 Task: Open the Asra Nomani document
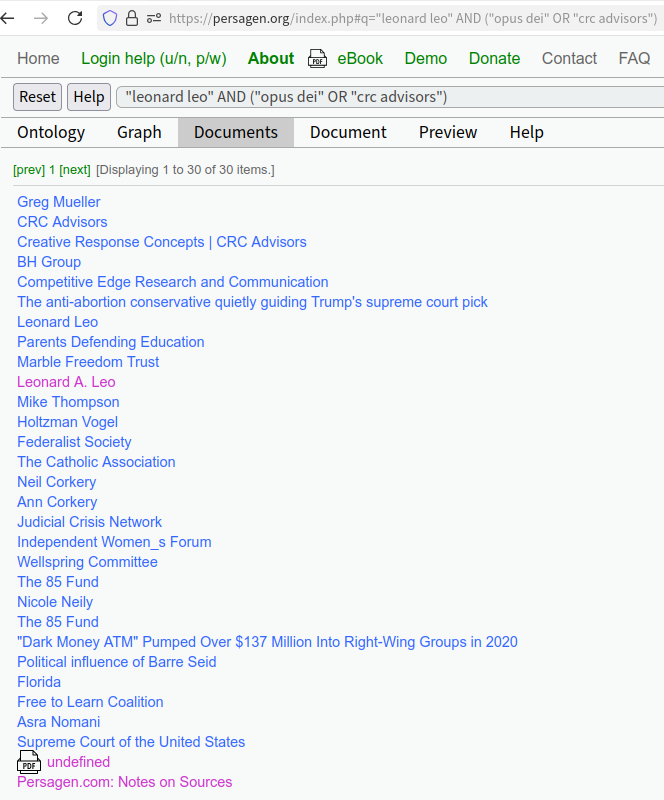tap(59, 722)
